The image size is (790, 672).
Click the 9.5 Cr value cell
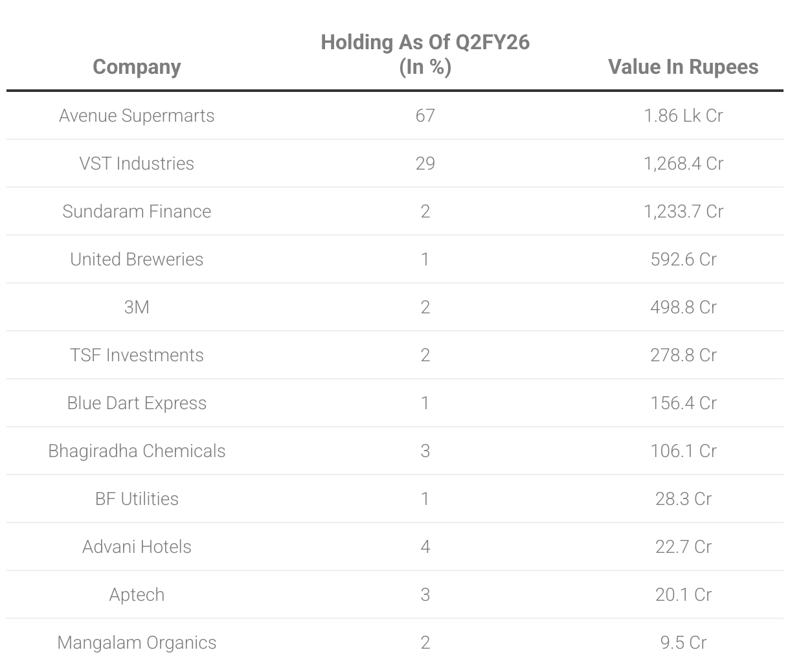[x=683, y=642]
